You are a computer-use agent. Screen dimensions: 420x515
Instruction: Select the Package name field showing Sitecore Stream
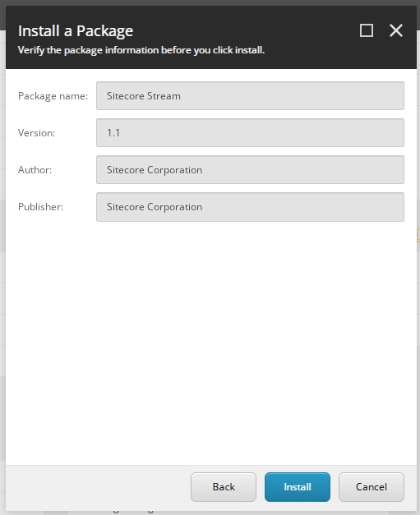coord(250,96)
